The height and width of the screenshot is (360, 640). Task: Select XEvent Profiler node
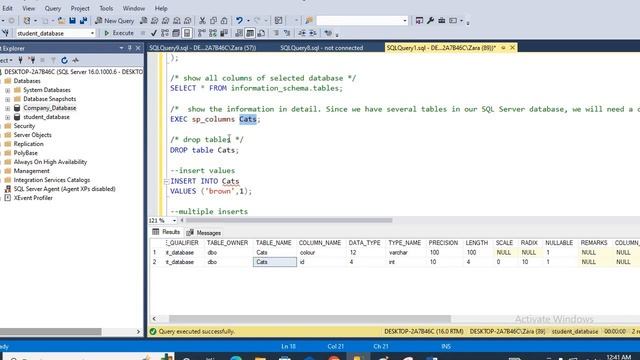pyautogui.click(x=33, y=198)
